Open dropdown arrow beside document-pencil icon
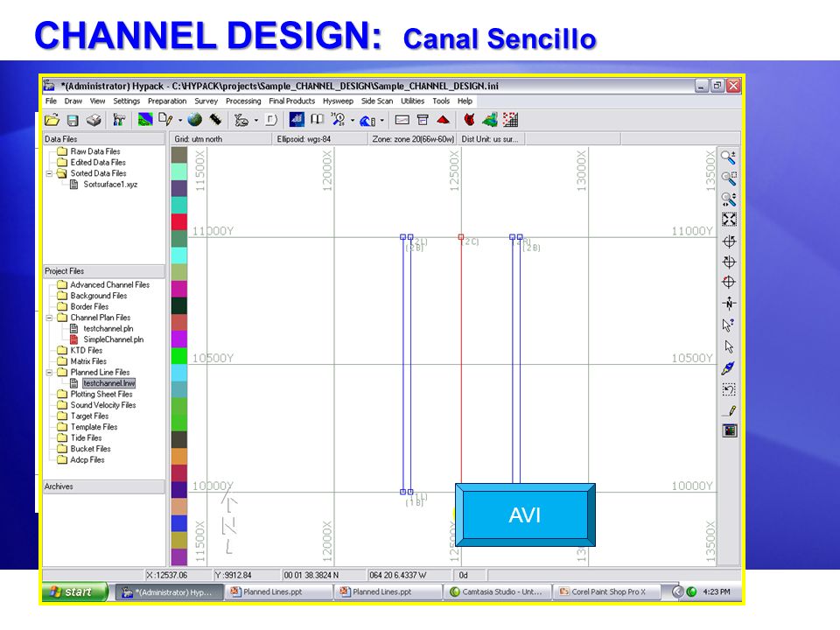Screen dimensions: 840x630 pyautogui.click(x=180, y=121)
